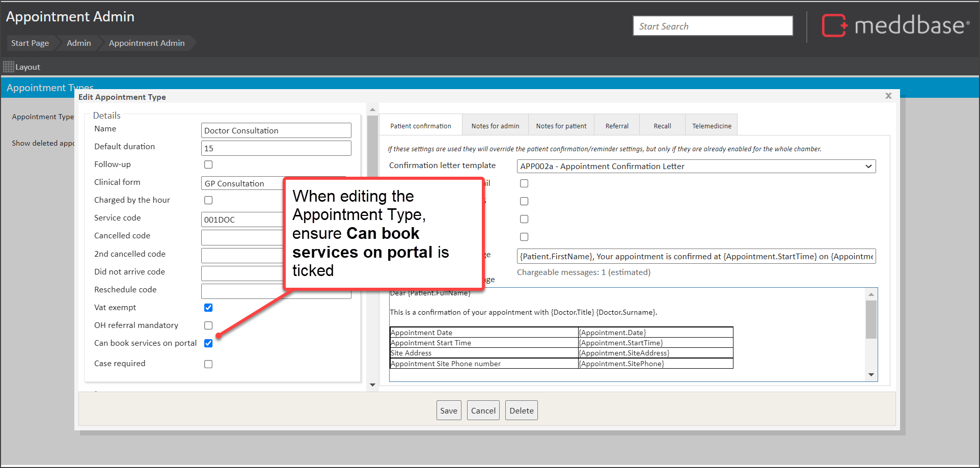This screenshot has height=468, width=980.
Task: Open the Clinical form dropdown
Action: click(x=242, y=183)
